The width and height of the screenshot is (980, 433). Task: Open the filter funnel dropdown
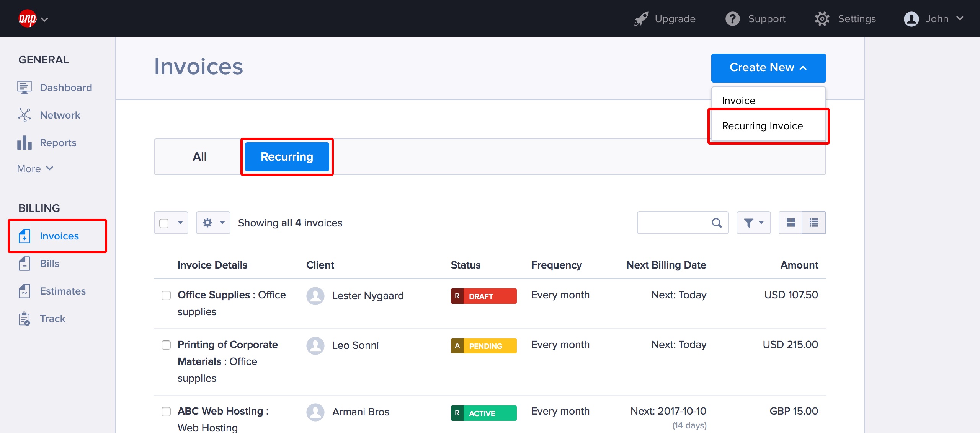753,223
